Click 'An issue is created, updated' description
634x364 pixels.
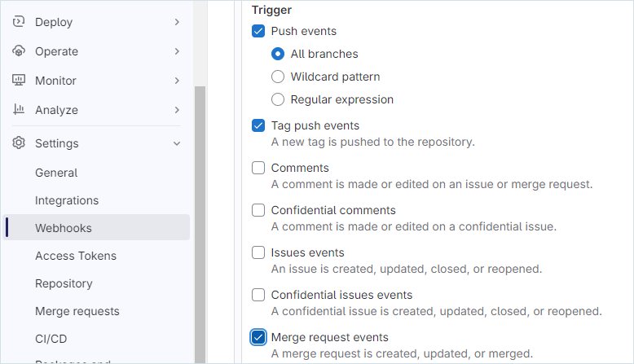[407, 269]
